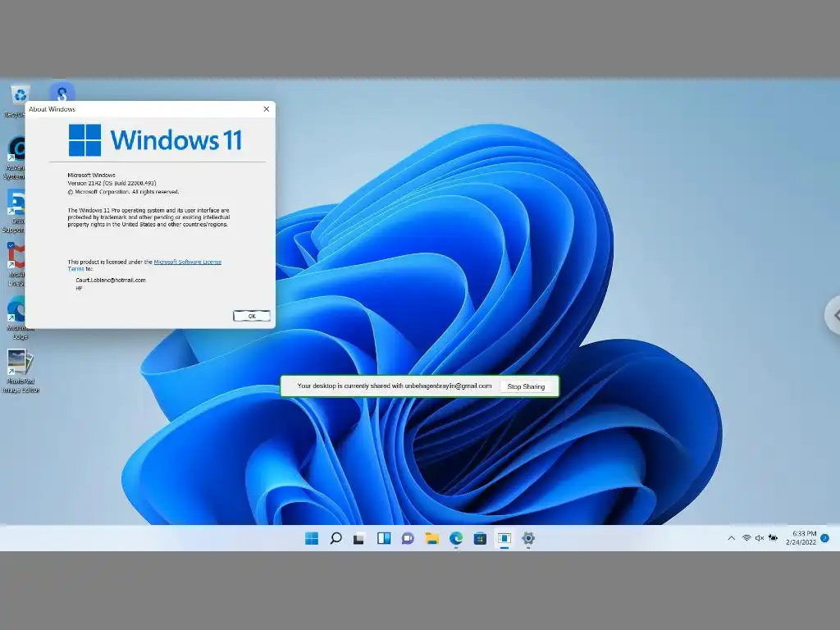Select the active winver app taskbar icon
The width and height of the screenshot is (840, 630).
click(x=504, y=538)
